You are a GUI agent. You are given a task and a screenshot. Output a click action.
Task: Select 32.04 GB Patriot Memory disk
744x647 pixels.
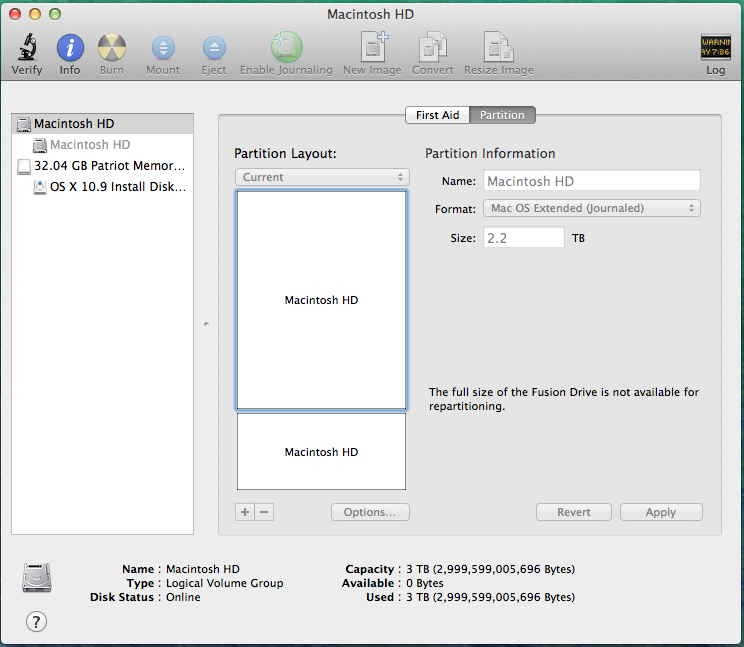pyautogui.click(x=102, y=166)
